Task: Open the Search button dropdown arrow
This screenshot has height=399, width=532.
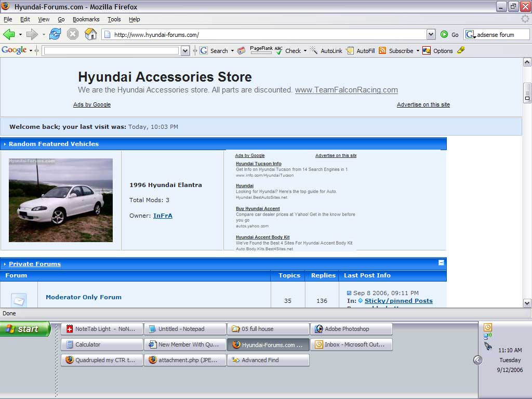Action: point(232,51)
